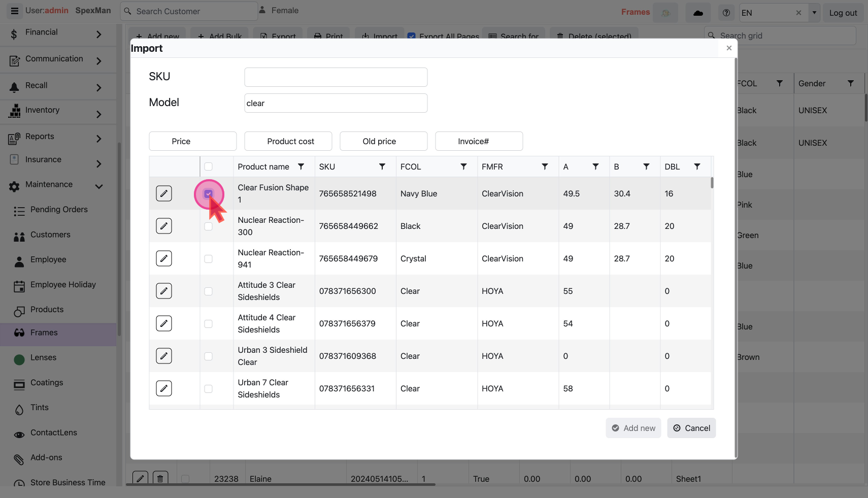Image resolution: width=868 pixels, height=498 pixels.
Task: Toggle the select-all header checkbox
Action: [x=208, y=167]
